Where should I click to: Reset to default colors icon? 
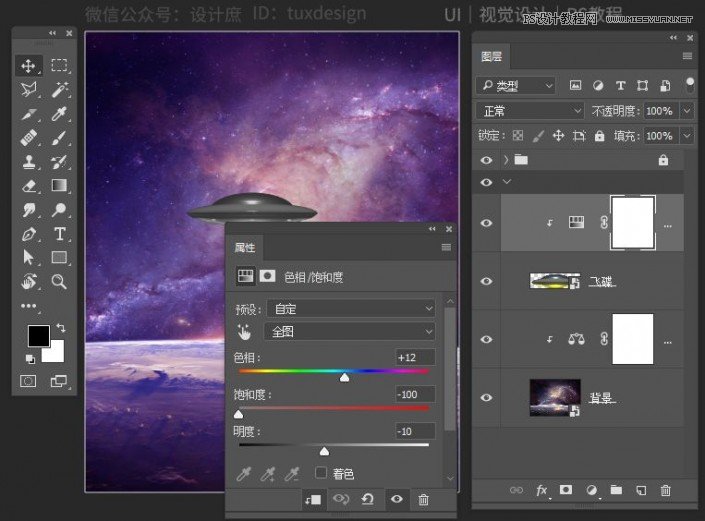click(x=30, y=359)
